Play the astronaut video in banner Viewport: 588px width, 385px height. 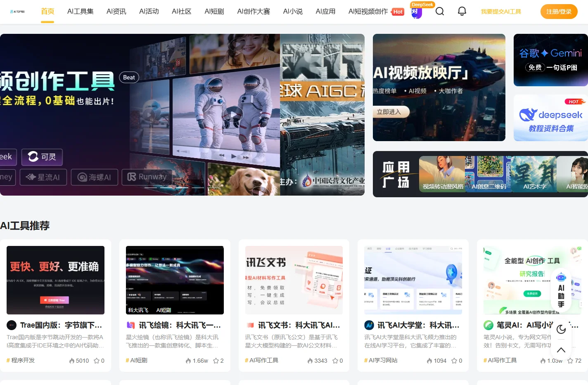[233, 114]
